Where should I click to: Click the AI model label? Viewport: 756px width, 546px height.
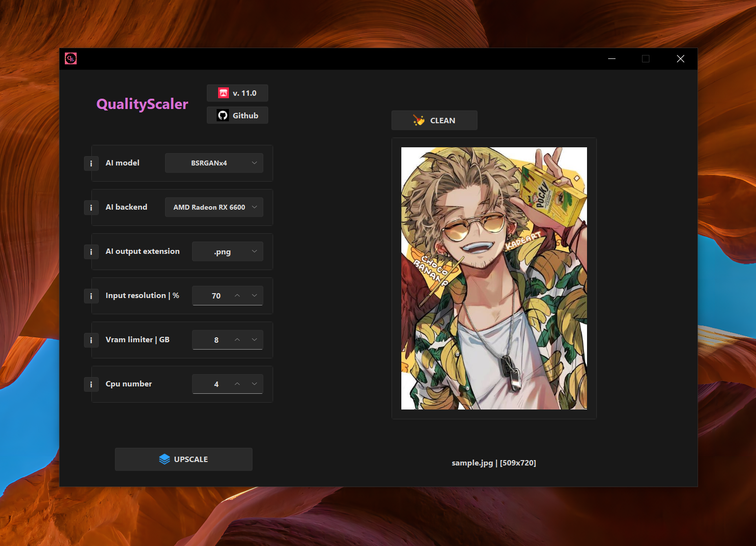122,163
